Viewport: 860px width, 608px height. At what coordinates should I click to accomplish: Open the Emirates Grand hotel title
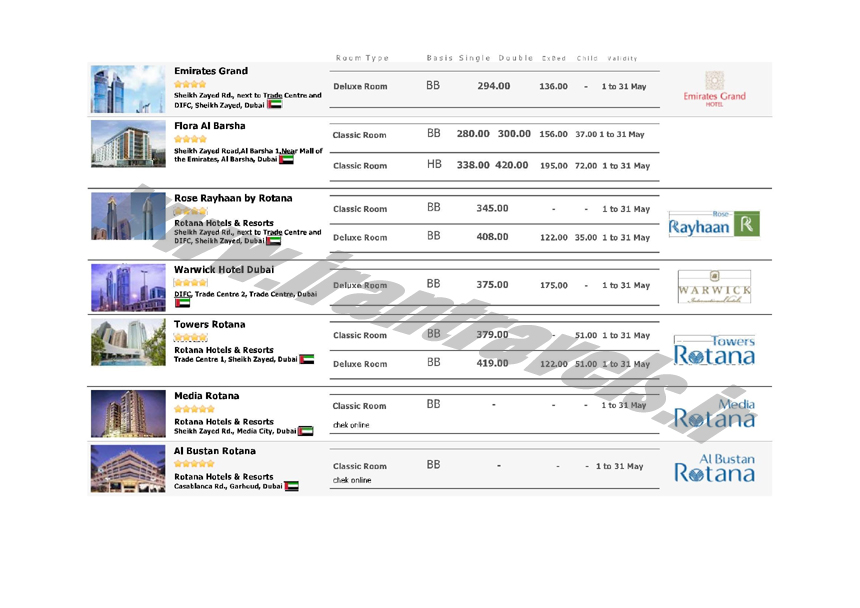(211, 71)
